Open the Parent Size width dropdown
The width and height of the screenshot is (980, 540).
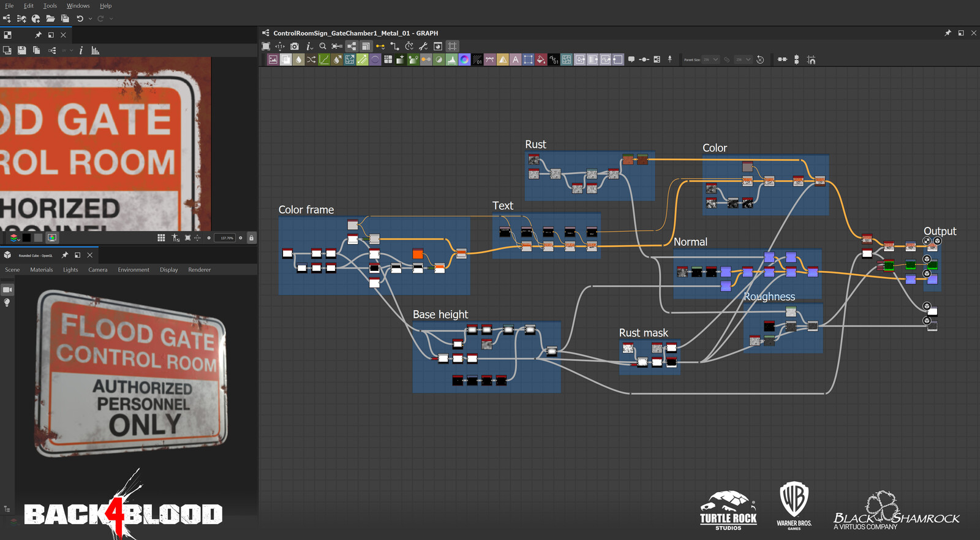tap(710, 59)
